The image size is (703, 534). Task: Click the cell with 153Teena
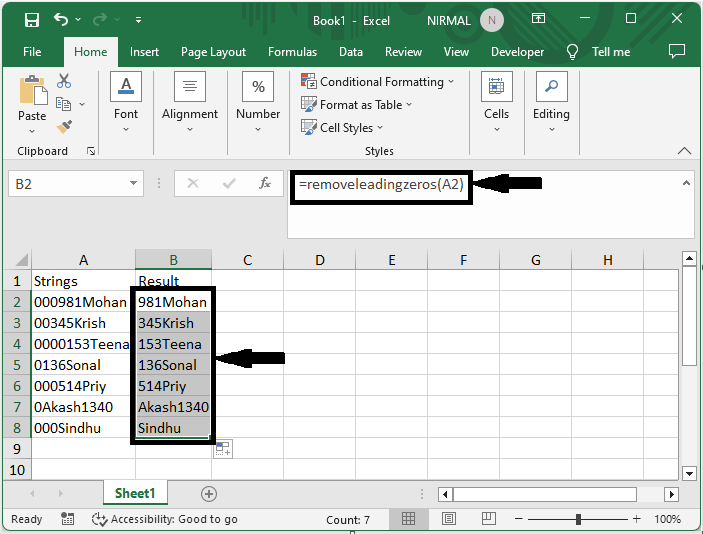point(174,344)
